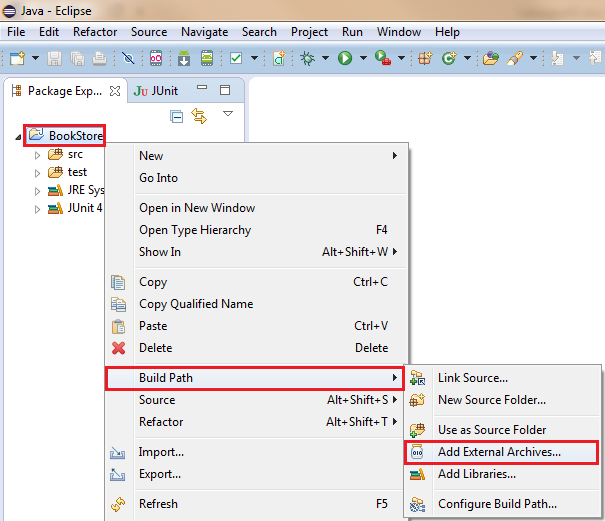This screenshot has width=605, height=521.
Task: Expand the JRE System Library node
Action: (37, 191)
